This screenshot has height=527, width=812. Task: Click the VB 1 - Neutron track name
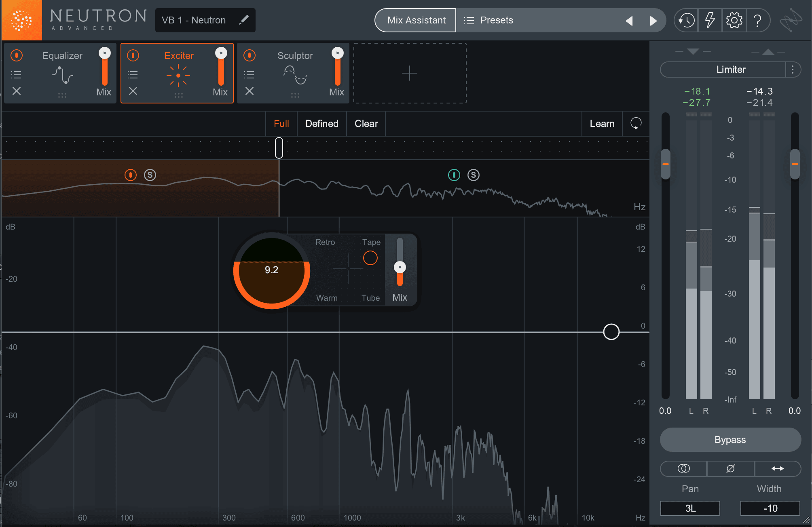(194, 20)
